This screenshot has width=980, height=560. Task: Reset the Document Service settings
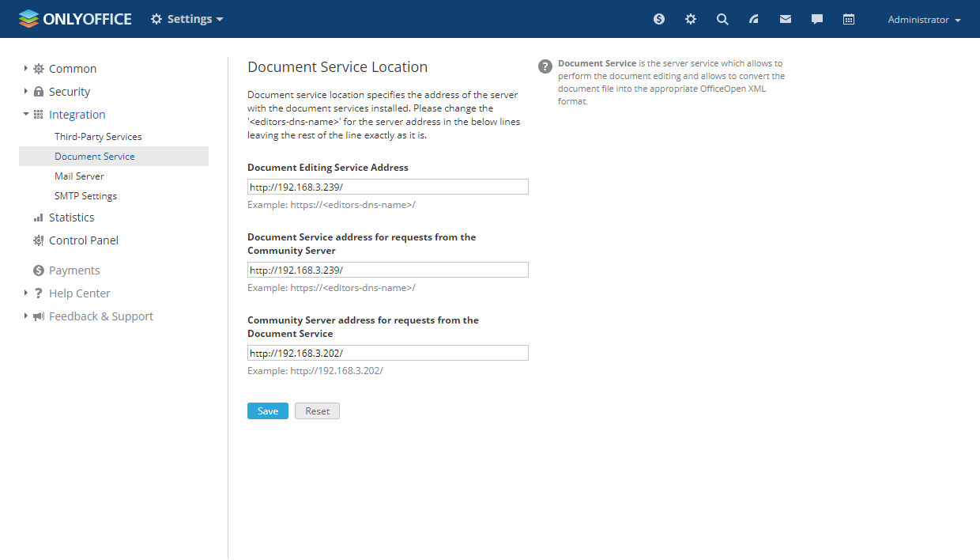click(317, 411)
